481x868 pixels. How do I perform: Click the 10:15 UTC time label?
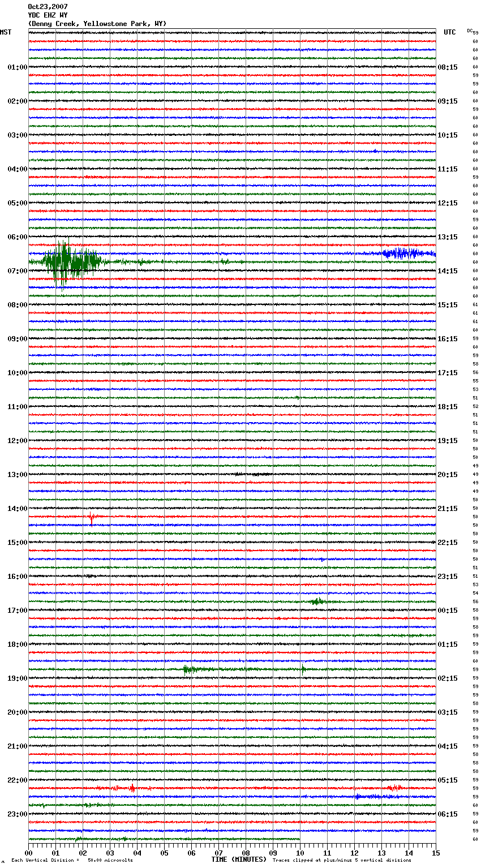[448, 135]
